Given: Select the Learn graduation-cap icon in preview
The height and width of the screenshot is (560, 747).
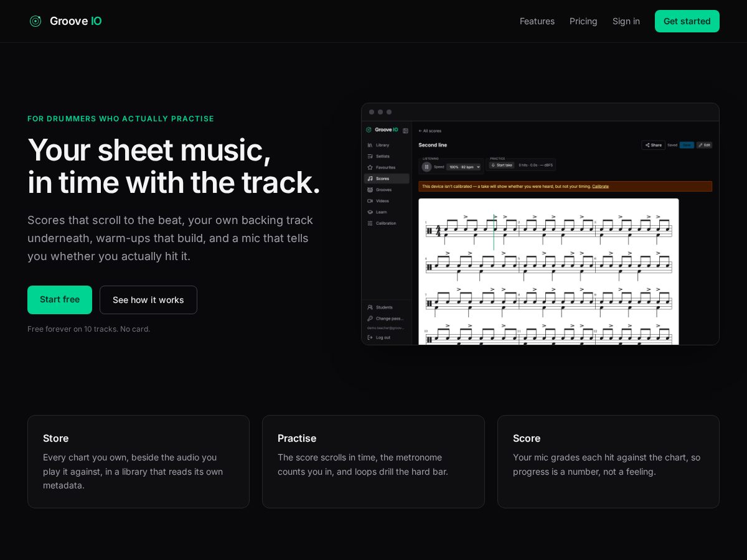Looking at the screenshot, I should (370, 212).
